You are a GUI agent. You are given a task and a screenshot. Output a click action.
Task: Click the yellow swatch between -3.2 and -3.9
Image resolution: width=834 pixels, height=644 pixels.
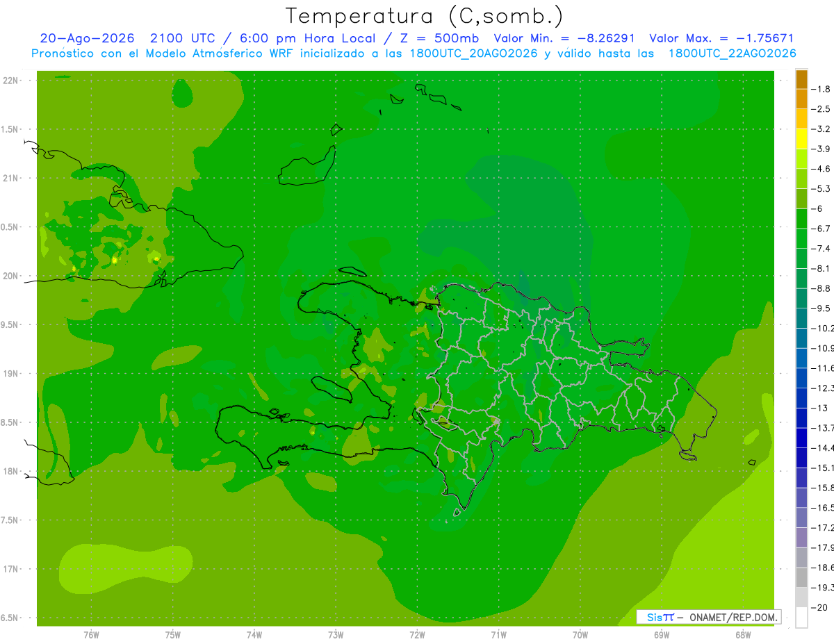pyautogui.click(x=801, y=139)
